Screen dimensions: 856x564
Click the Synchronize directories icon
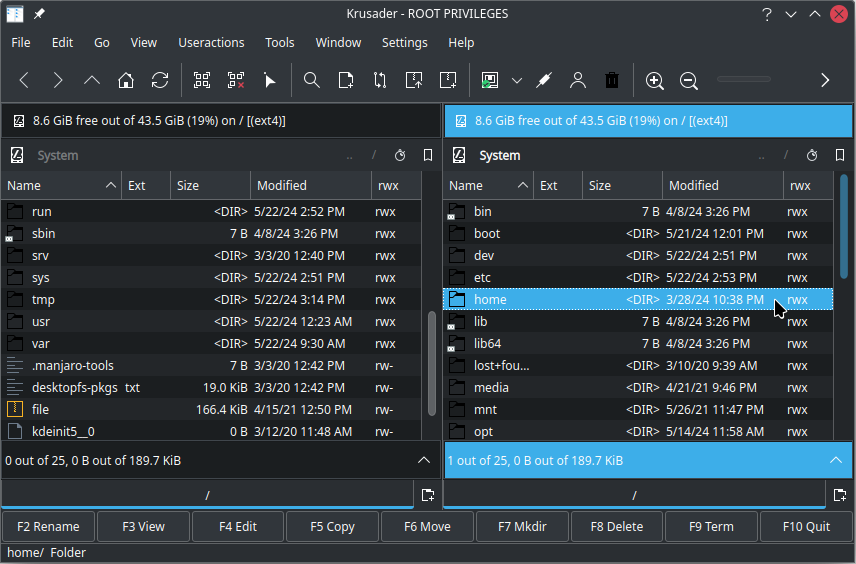(x=380, y=81)
